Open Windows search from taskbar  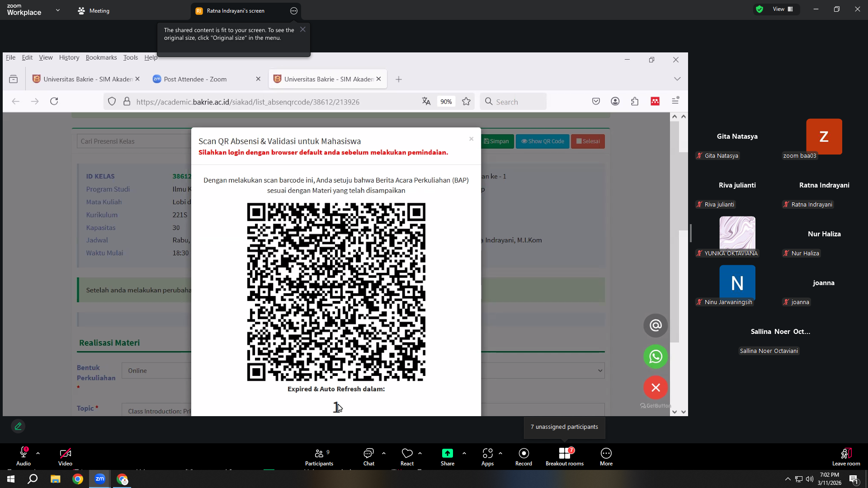[33, 479]
